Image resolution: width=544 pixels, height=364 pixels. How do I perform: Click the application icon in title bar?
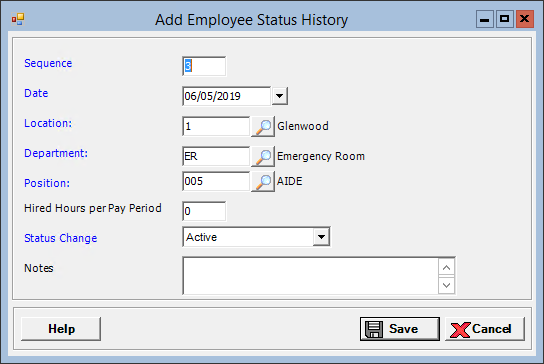(x=18, y=19)
